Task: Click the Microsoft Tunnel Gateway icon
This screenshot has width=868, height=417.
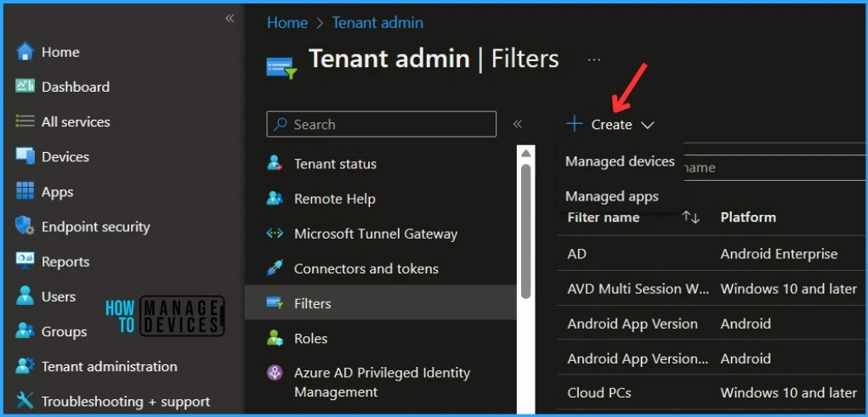Action: click(x=275, y=234)
